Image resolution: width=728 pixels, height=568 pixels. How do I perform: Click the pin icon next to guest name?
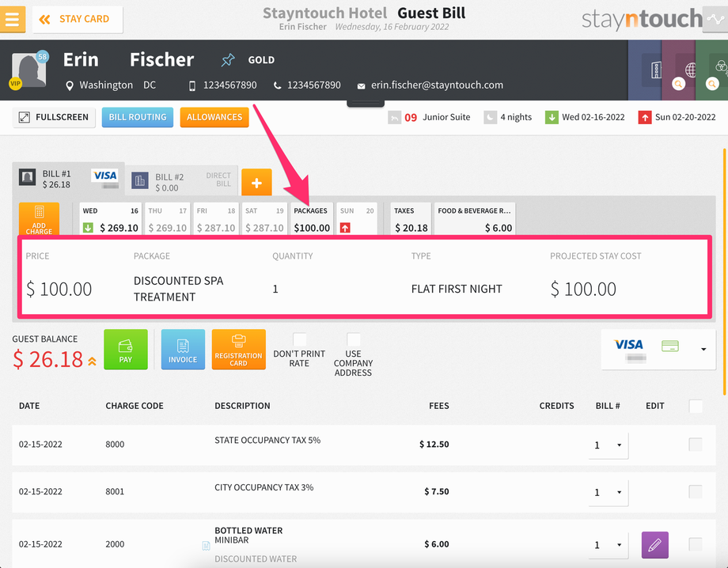tap(228, 60)
